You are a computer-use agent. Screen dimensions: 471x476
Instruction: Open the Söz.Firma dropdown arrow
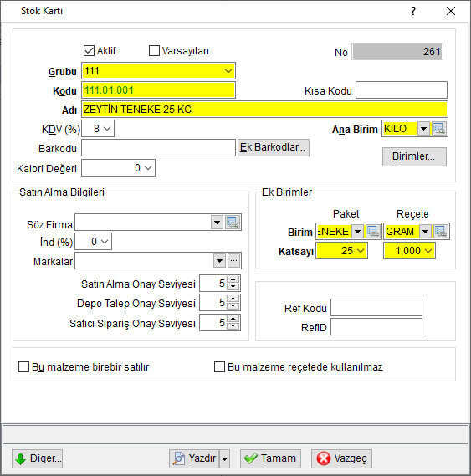point(217,223)
